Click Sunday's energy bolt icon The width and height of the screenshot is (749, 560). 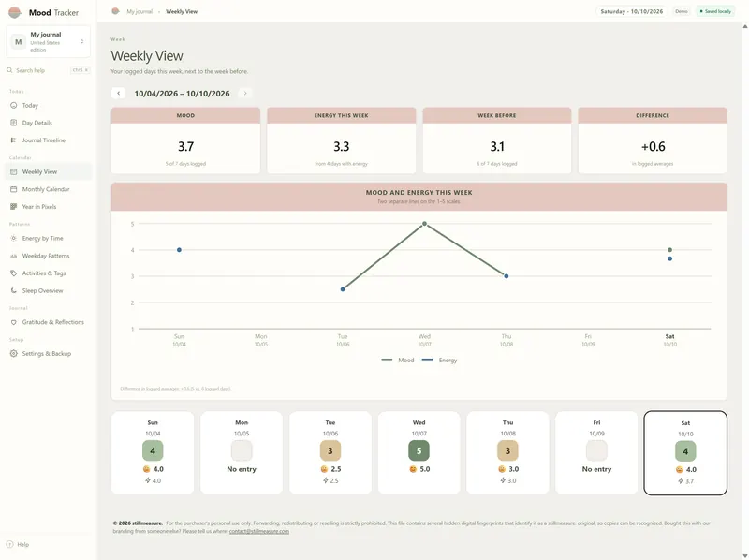pos(148,480)
